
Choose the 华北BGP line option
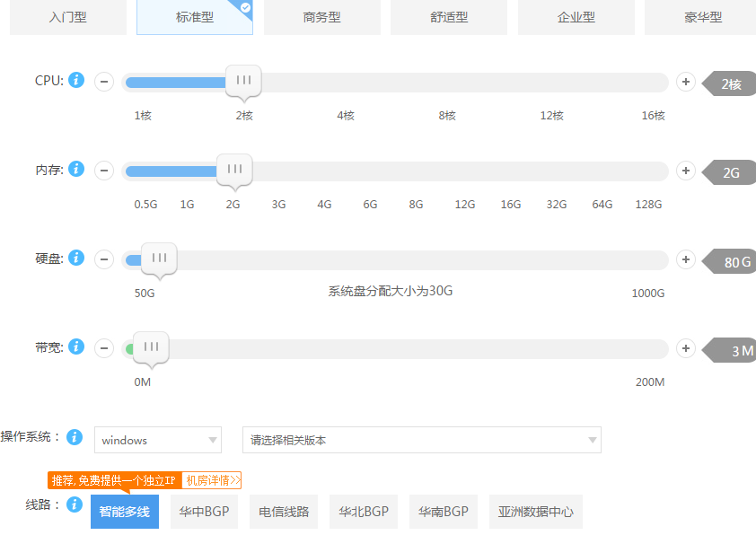click(364, 512)
